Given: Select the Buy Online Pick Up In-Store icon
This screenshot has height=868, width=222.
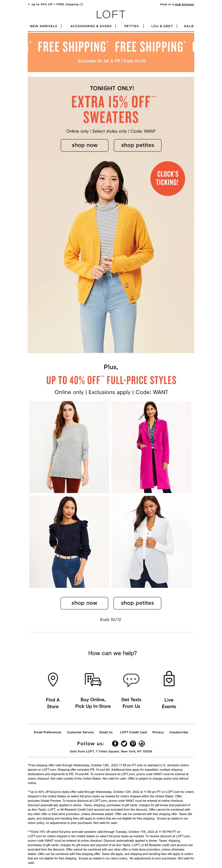Looking at the screenshot, I should (x=93, y=679).
